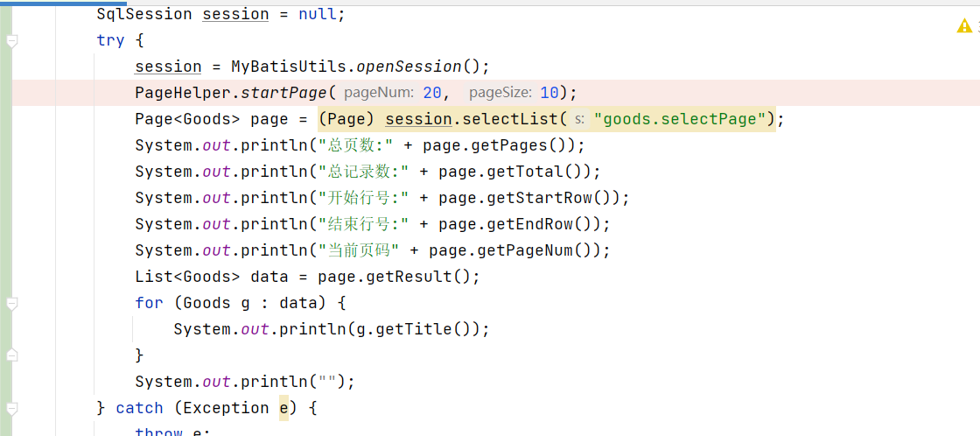
Task: Click the s: parameter hint
Action: pyautogui.click(x=580, y=119)
